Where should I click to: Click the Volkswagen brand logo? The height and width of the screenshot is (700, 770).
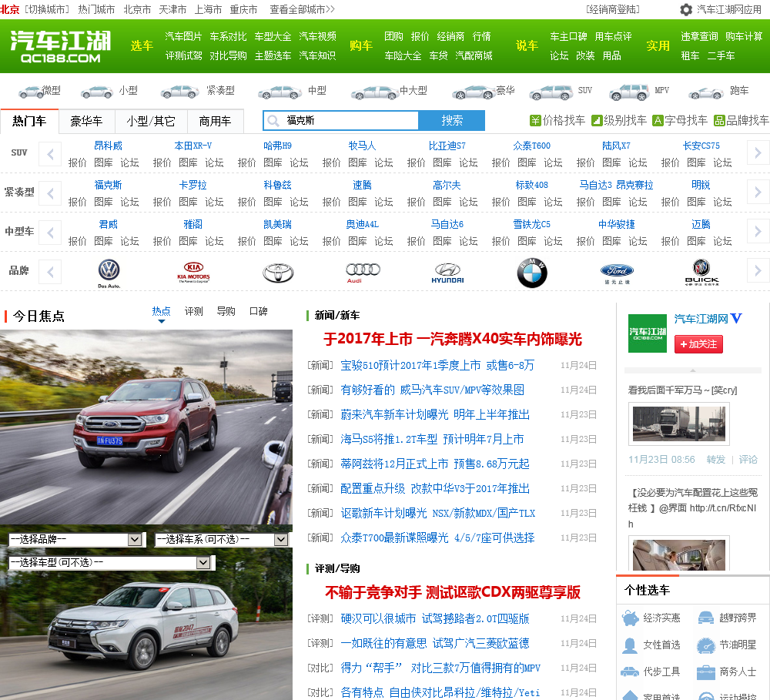[109, 273]
